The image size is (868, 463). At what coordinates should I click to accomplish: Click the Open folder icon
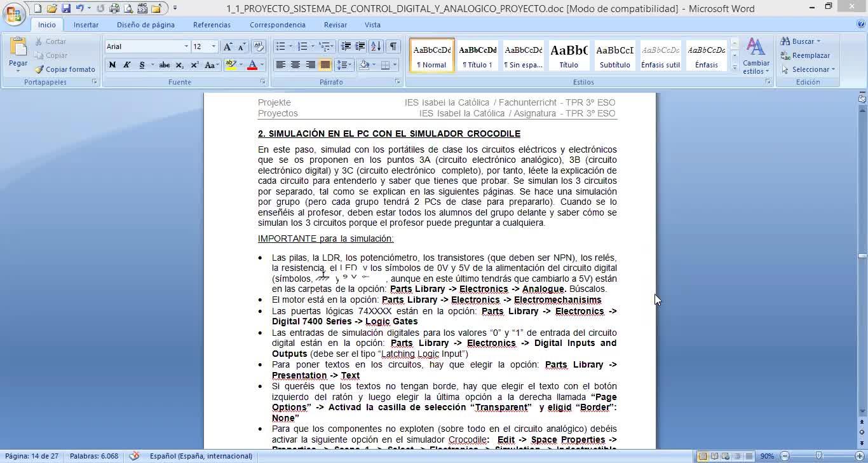[x=52, y=9]
